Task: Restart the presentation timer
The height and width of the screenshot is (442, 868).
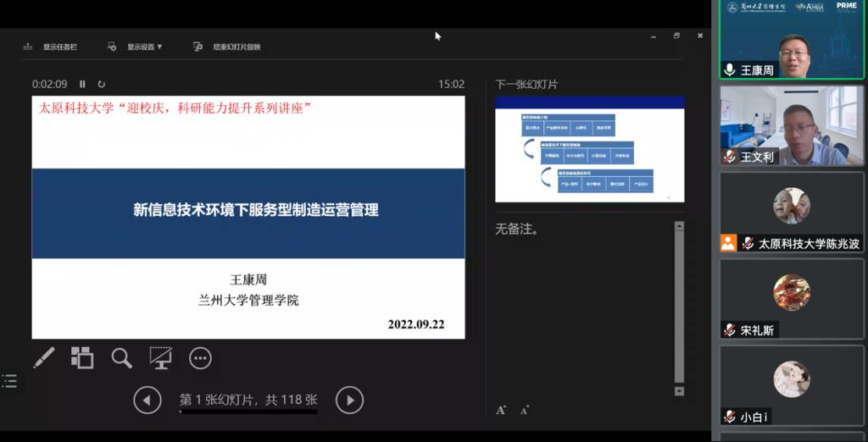Action: click(x=102, y=84)
